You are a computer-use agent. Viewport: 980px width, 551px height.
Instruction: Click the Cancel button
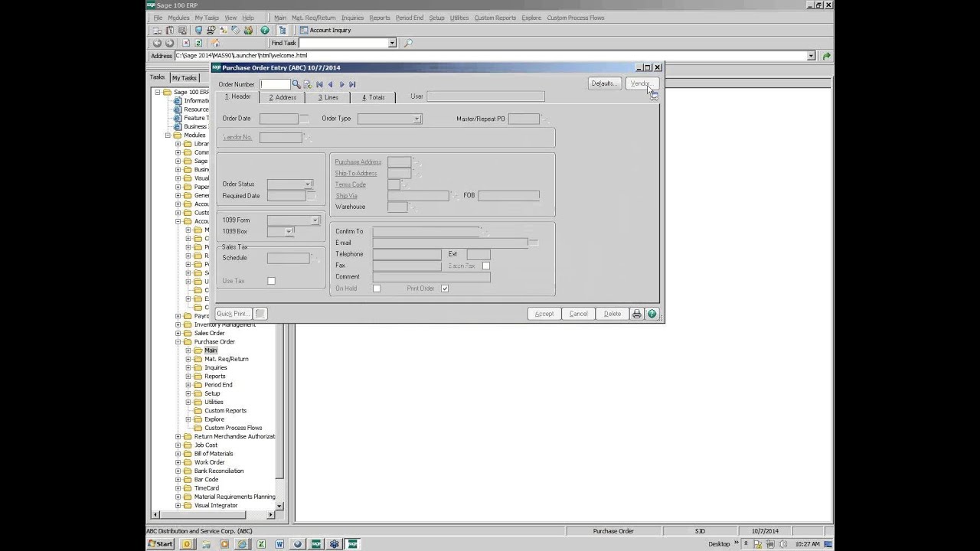(x=579, y=314)
